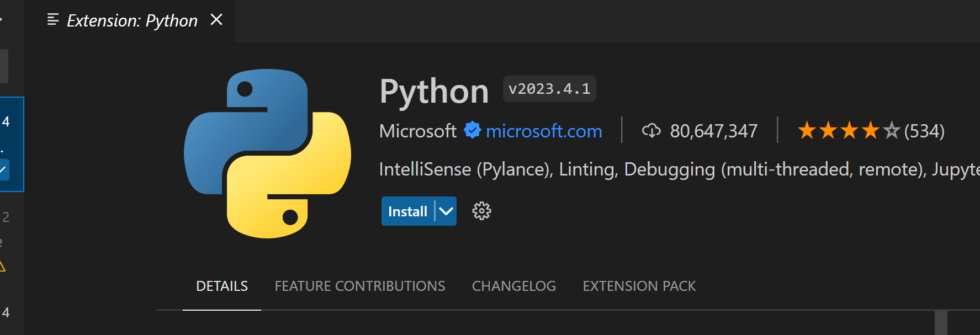Click the download count cloud icon
This screenshot has width=980, height=335.
pyautogui.click(x=651, y=131)
